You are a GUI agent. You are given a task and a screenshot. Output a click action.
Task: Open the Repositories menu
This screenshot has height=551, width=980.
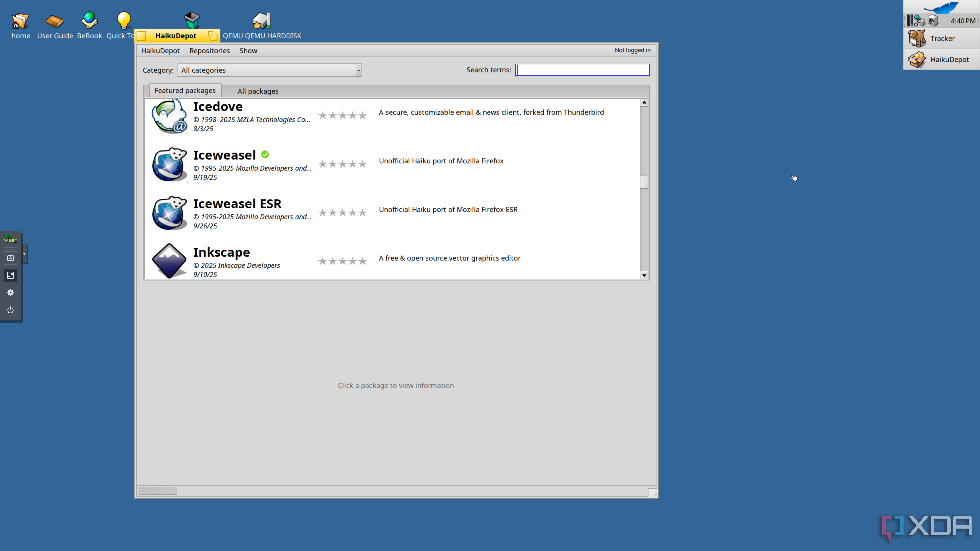point(210,51)
